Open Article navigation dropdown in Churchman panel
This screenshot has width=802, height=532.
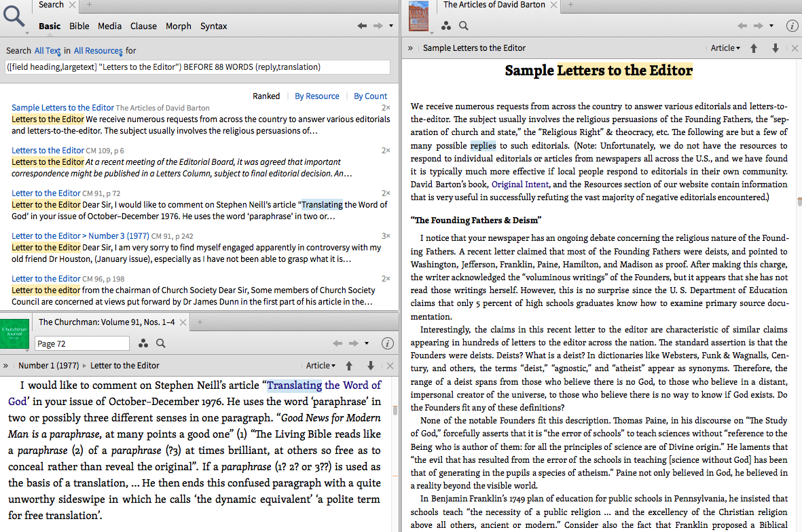coord(321,365)
